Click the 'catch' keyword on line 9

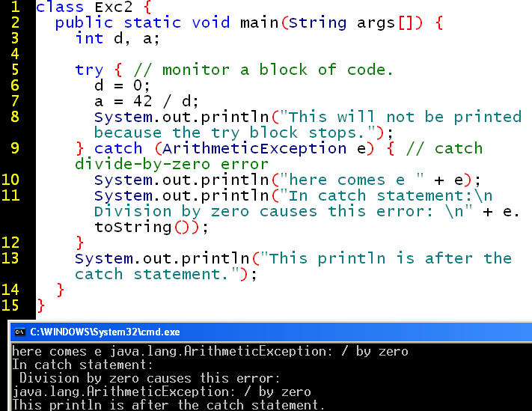(x=118, y=148)
